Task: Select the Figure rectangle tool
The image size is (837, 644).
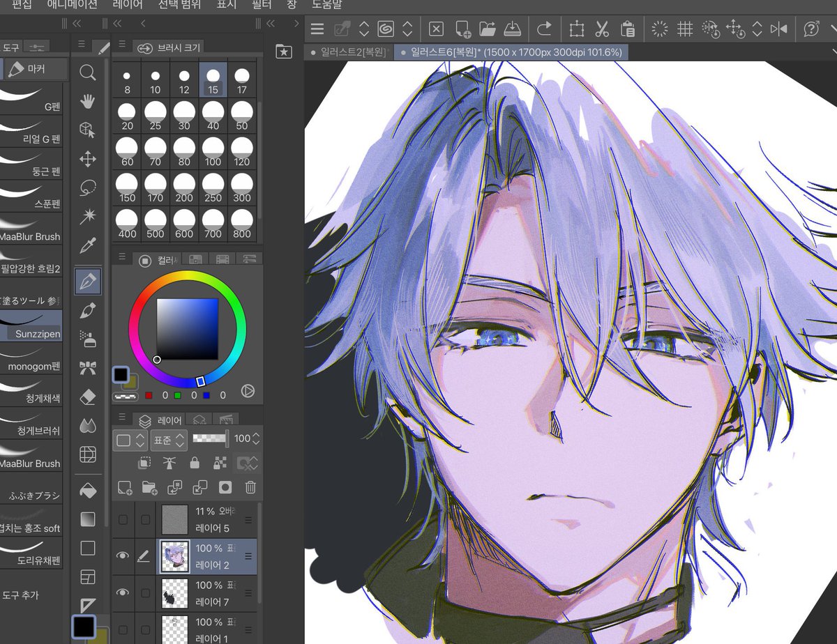Action: click(x=88, y=548)
